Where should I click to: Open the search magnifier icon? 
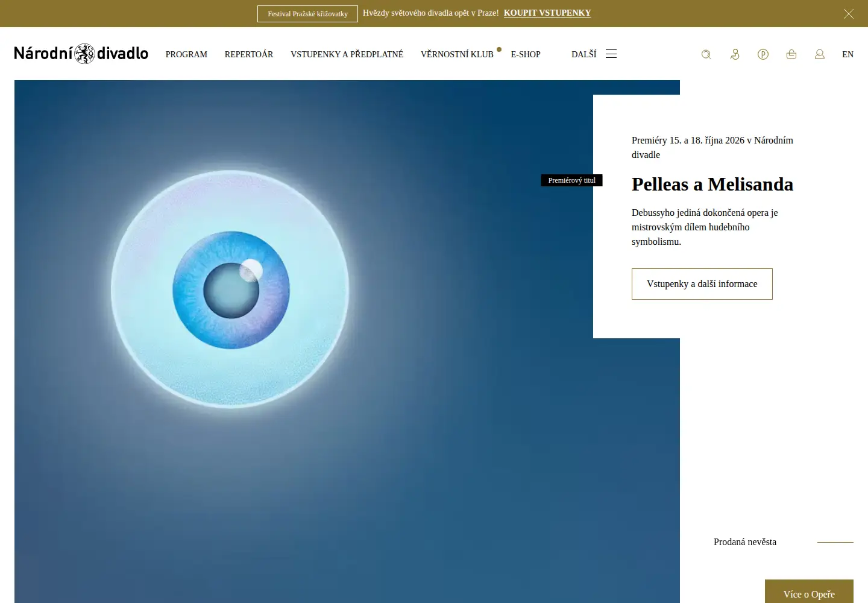click(706, 54)
